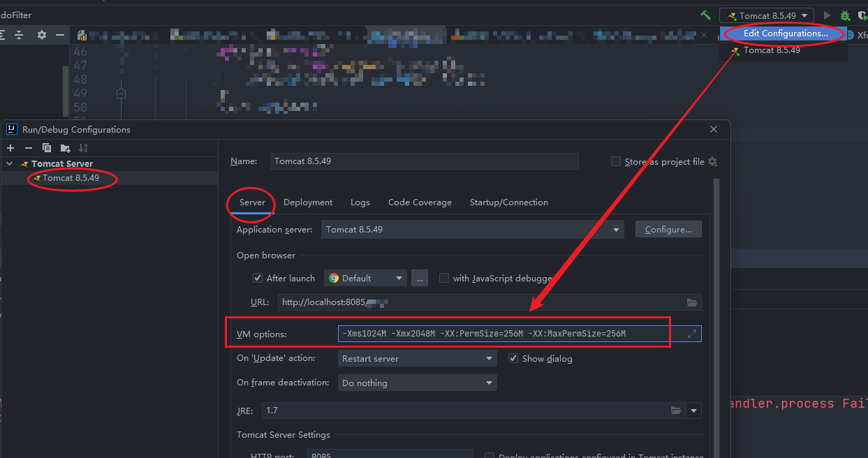Viewport: 868px width, 458px height.
Task: Open the Application server dropdown
Action: click(x=473, y=229)
